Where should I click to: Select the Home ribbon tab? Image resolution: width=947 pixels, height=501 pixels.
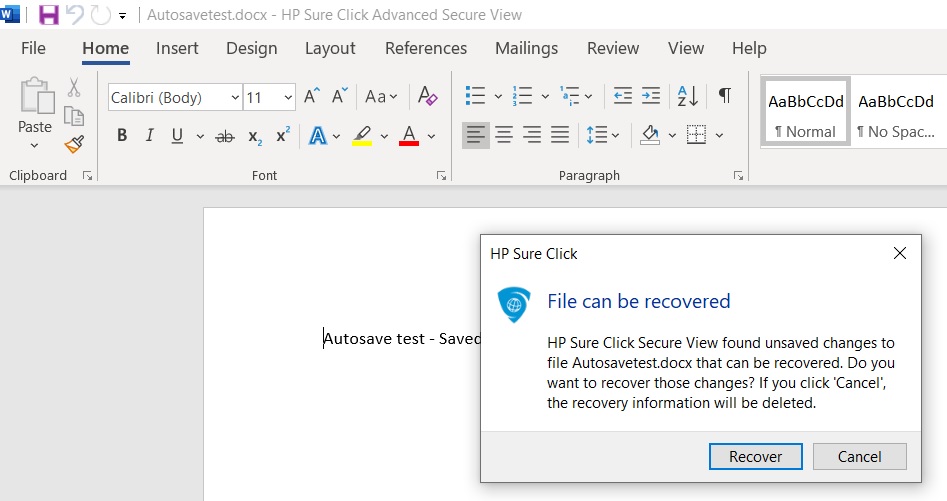click(x=106, y=48)
